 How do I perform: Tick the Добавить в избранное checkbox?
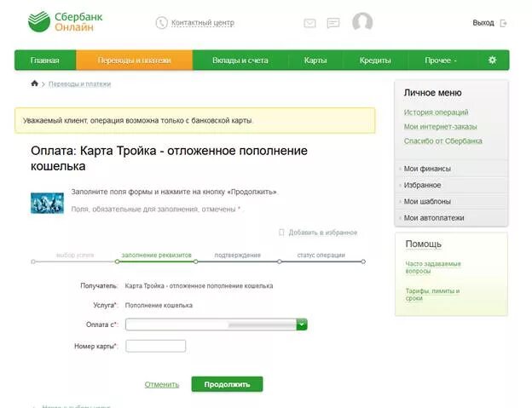pos(281,233)
